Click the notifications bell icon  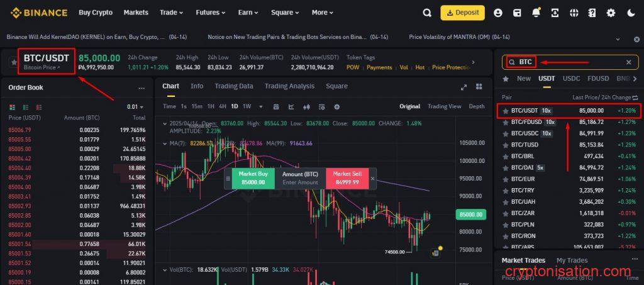(x=536, y=13)
